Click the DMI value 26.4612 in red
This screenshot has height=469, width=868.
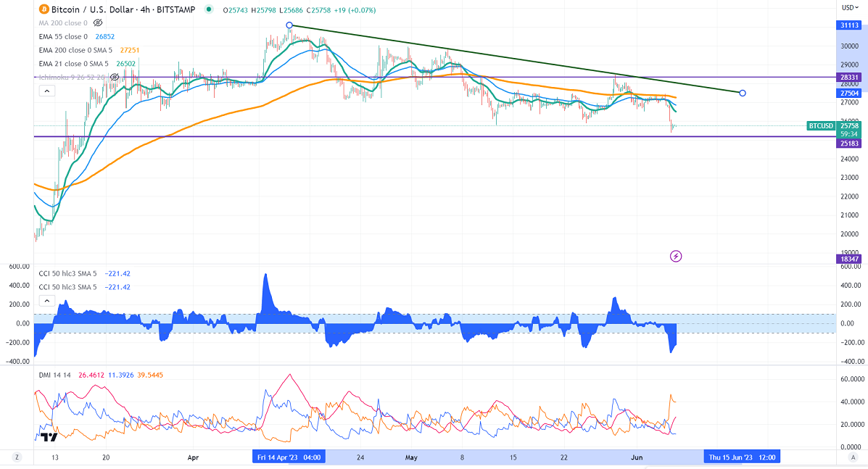click(x=91, y=375)
